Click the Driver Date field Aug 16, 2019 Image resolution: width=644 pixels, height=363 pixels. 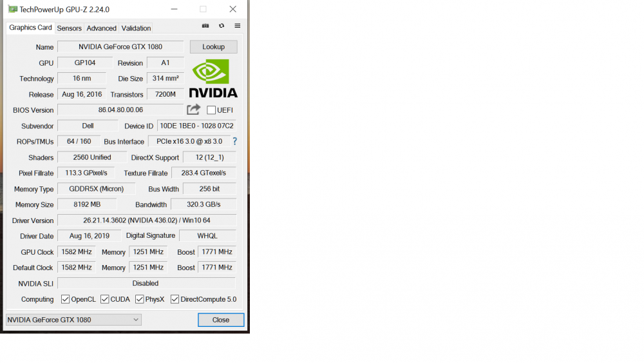tap(89, 236)
